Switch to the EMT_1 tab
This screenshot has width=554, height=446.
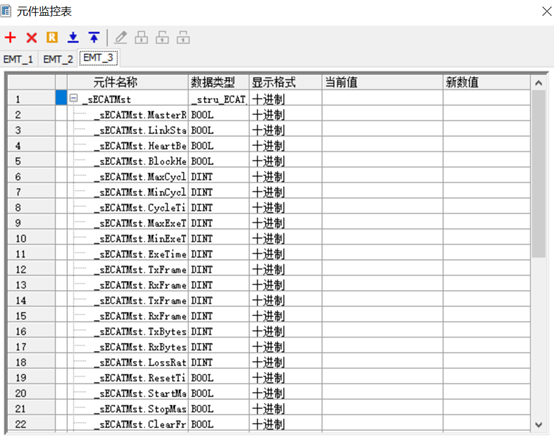pyautogui.click(x=18, y=59)
